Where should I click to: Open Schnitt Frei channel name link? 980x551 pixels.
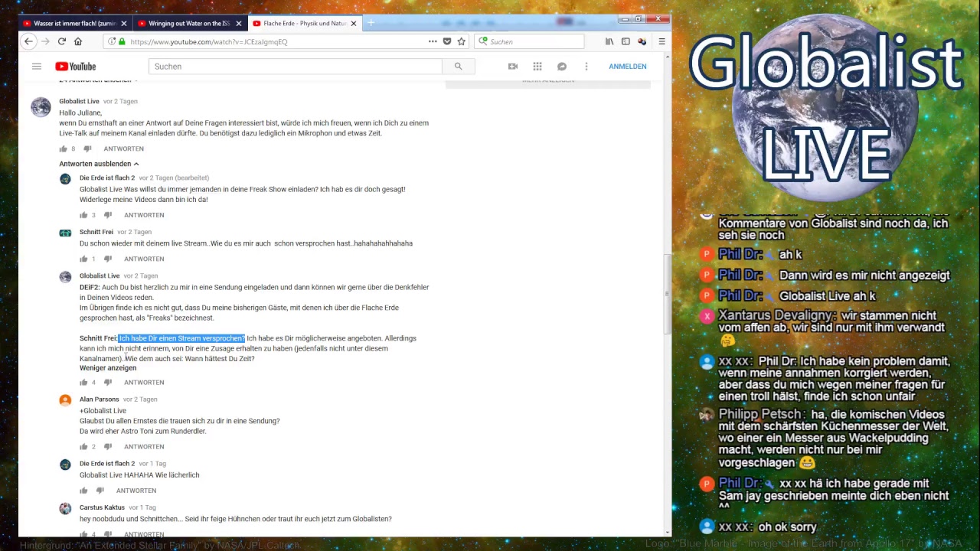click(x=96, y=232)
